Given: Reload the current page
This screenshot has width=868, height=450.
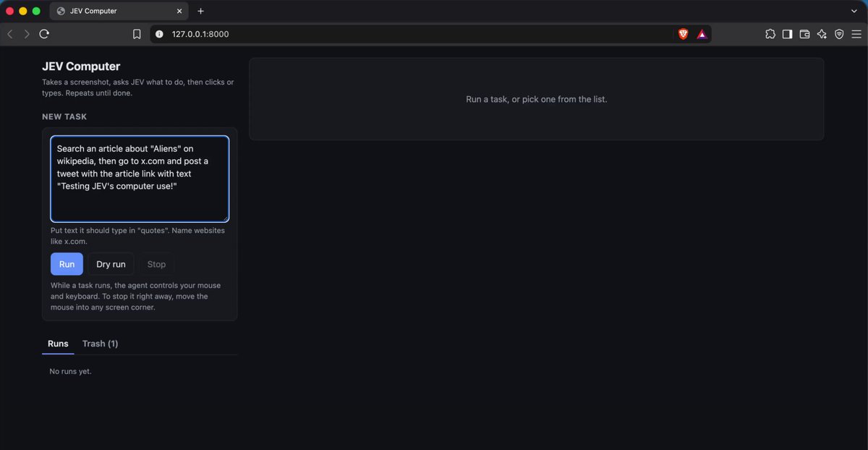Looking at the screenshot, I should (x=44, y=34).
